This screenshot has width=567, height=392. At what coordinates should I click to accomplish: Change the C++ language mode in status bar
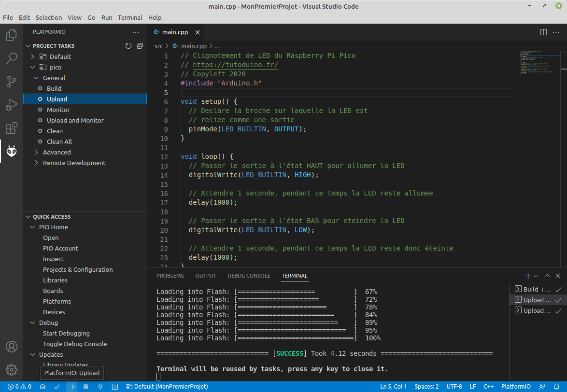tap(488, 387)
